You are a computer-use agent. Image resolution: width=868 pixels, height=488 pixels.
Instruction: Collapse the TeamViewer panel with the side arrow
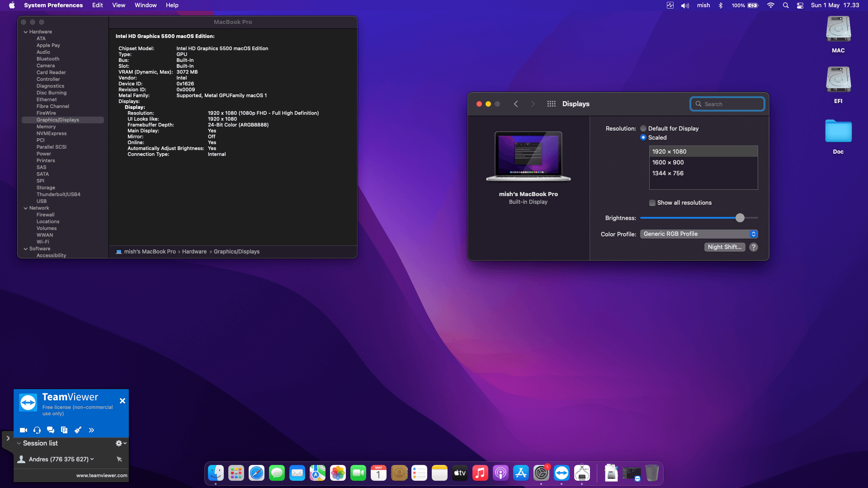pos(8,438)
